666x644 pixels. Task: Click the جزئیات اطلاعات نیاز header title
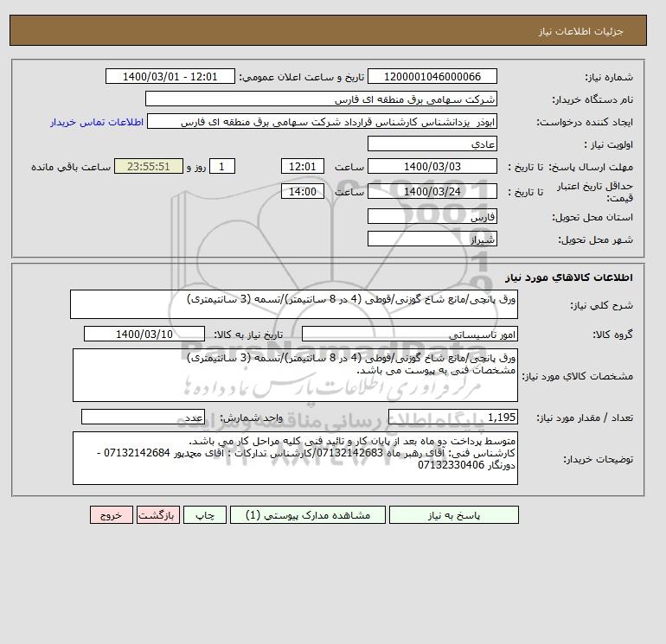(x=580, y=31)
